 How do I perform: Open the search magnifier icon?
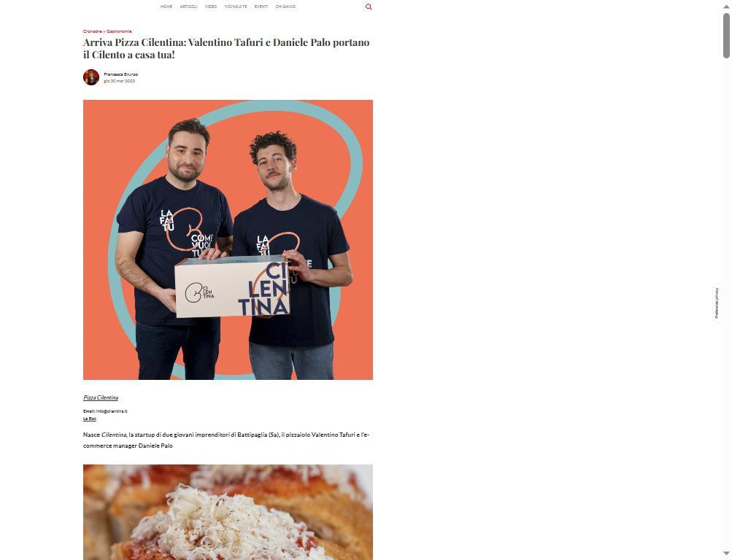pos(369,7)
